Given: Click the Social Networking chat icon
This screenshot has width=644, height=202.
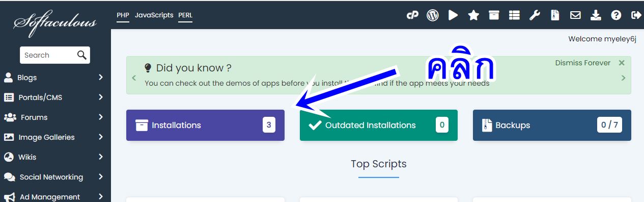Looking at the screenshot, I should (x=9, y=177).
